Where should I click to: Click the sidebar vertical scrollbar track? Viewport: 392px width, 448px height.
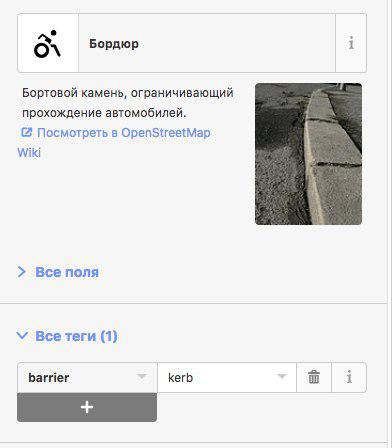390,224
